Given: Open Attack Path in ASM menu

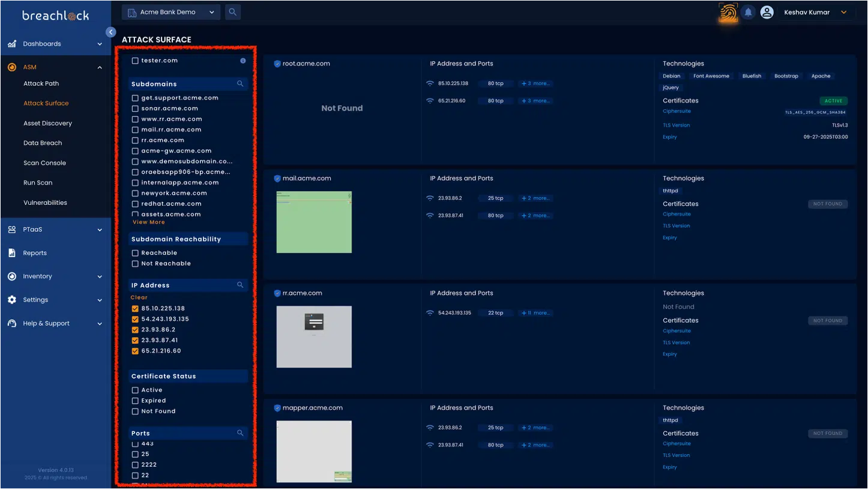Looking at the screenshot, I should [41, 84].
